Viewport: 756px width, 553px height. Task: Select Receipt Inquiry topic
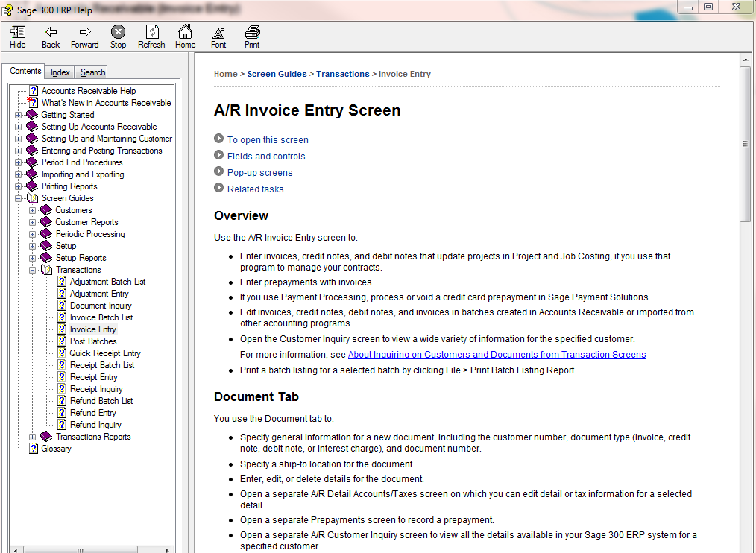(x=96, y=388)
